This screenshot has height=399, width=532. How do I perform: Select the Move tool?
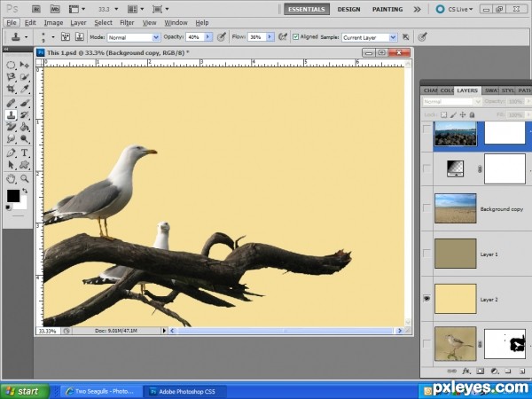[25, 65]
